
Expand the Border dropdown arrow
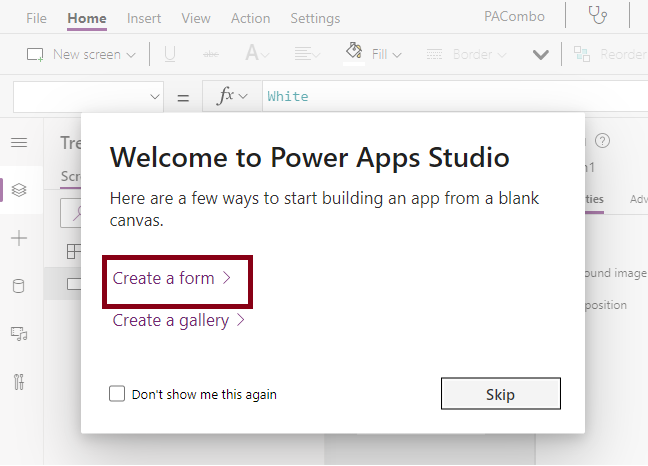click(502, 55)
